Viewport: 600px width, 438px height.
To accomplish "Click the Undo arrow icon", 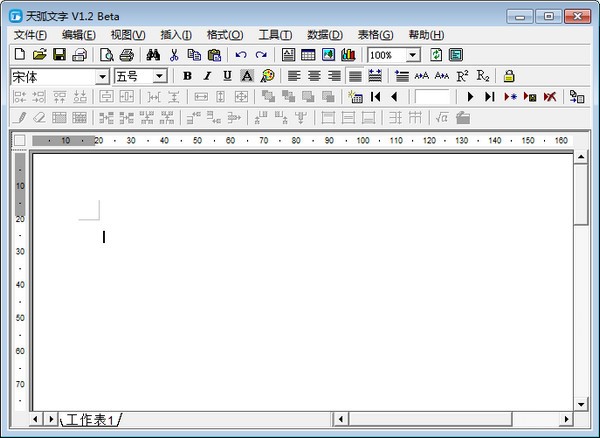I will (241, 55).
